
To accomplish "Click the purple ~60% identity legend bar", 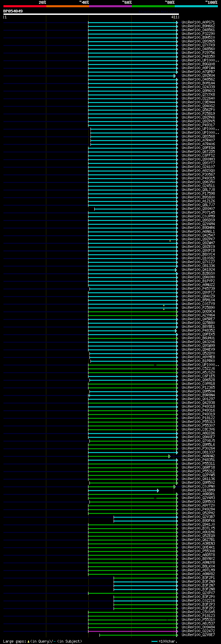I will click(x=110, y=6).
